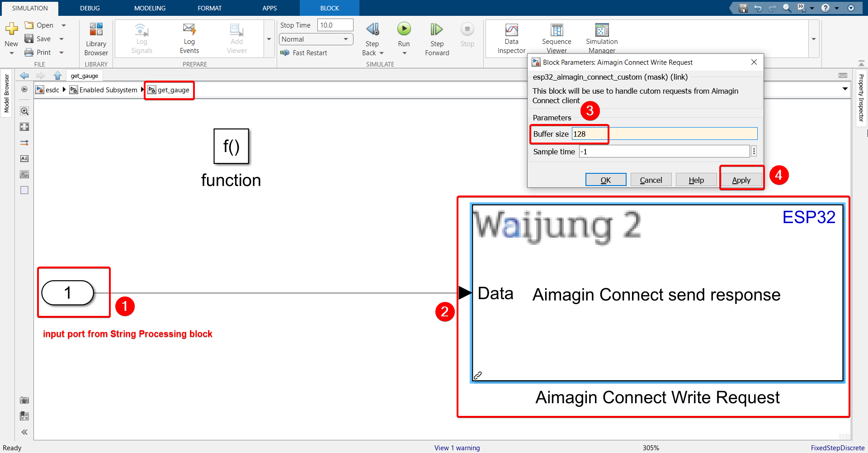Click the Image icon in left palette
Viewport: 868px width, 453px height.
tap(24, 174)
